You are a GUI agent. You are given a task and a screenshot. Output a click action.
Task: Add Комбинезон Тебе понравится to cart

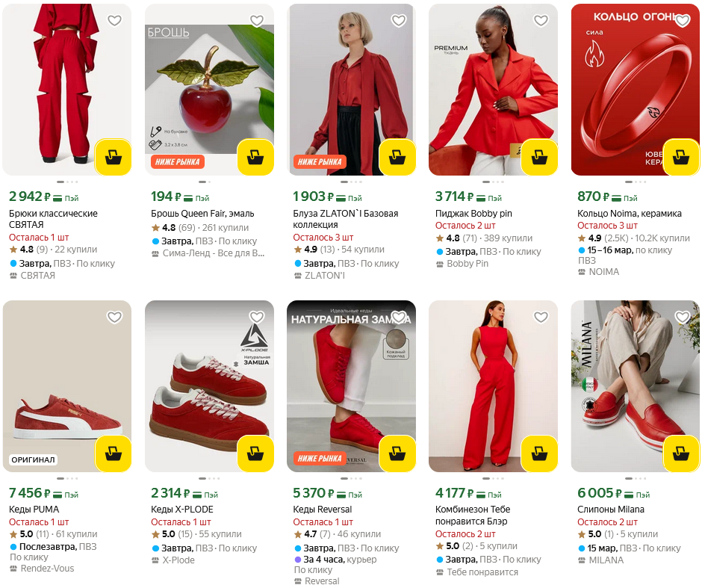tap(539, 454)
